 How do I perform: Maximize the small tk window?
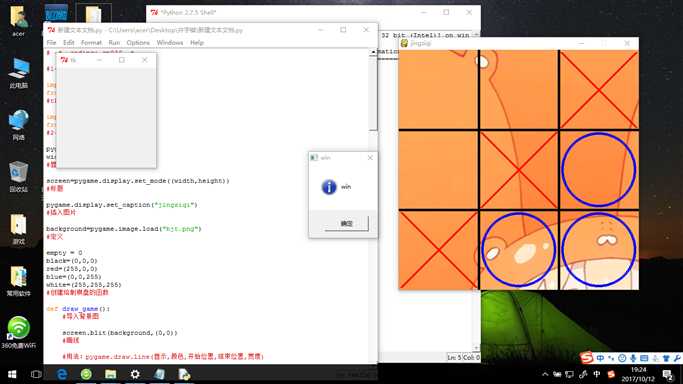tap(122, 60)
